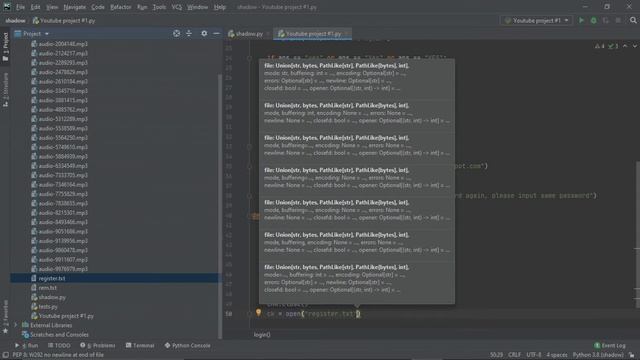
Task: Switch to shadow.py editor tab
Action: point(248,34)
